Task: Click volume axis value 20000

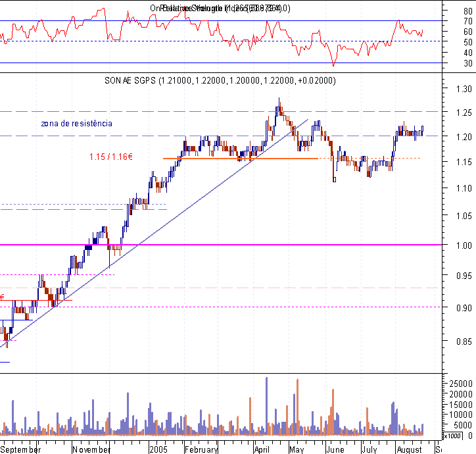Action: (461, 394)
